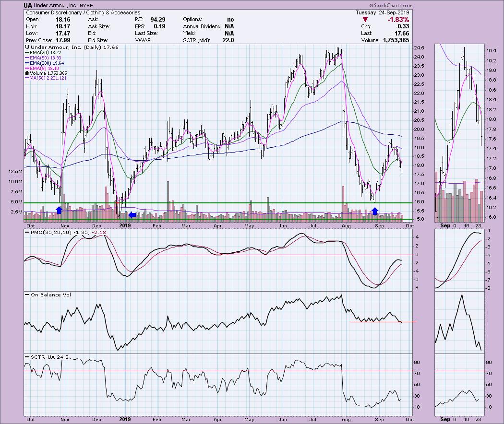Click the Chg value -0.33

point(402,26)
